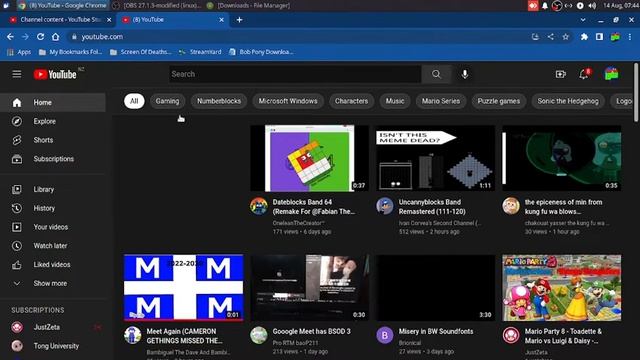
Task: Select the Mario Series filter chip
Action: click(x=441, y=101)
